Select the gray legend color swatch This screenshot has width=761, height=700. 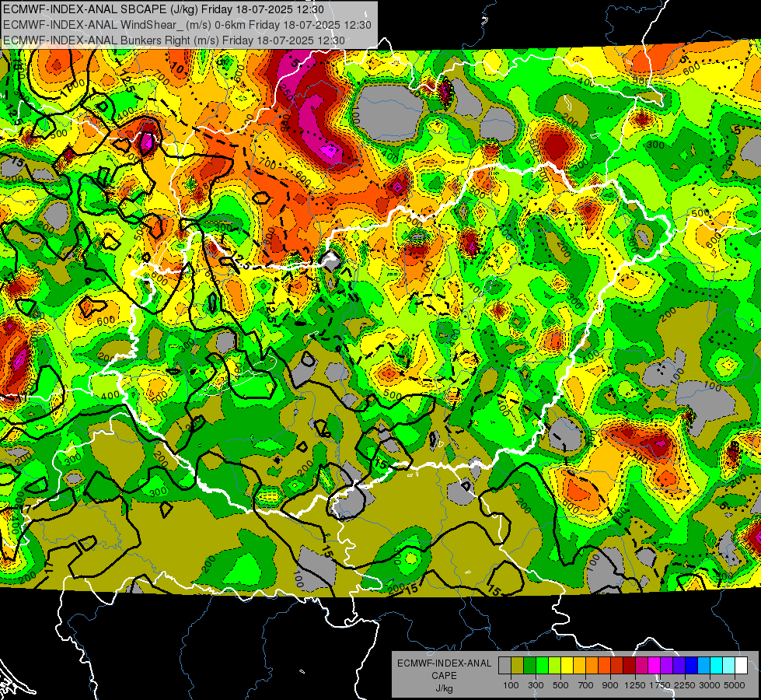pyautogui.click(x=504, y=665)
